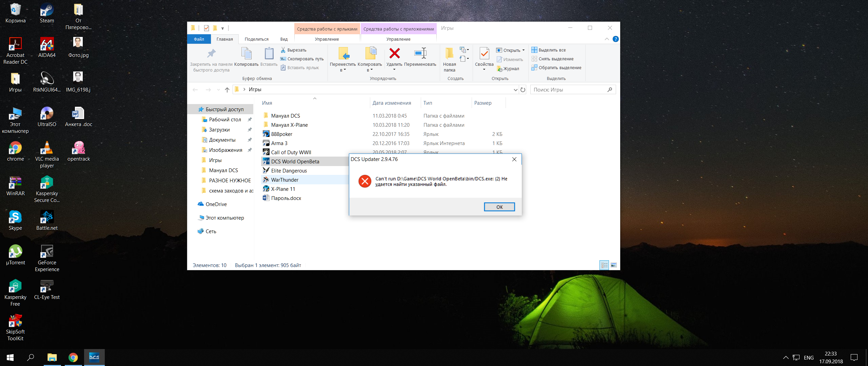Image resolution: width=868 pixels, height=366 pixels.
Task: Click the Up one level arrow
Action: (x=227, y=90)
